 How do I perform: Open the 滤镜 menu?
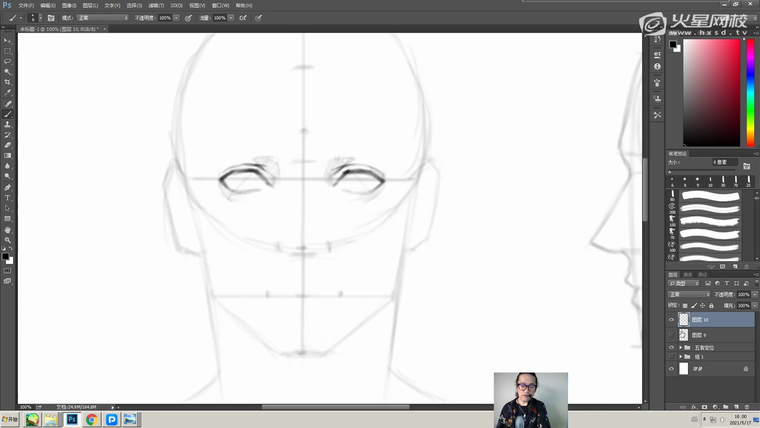(x=142, y=5)
